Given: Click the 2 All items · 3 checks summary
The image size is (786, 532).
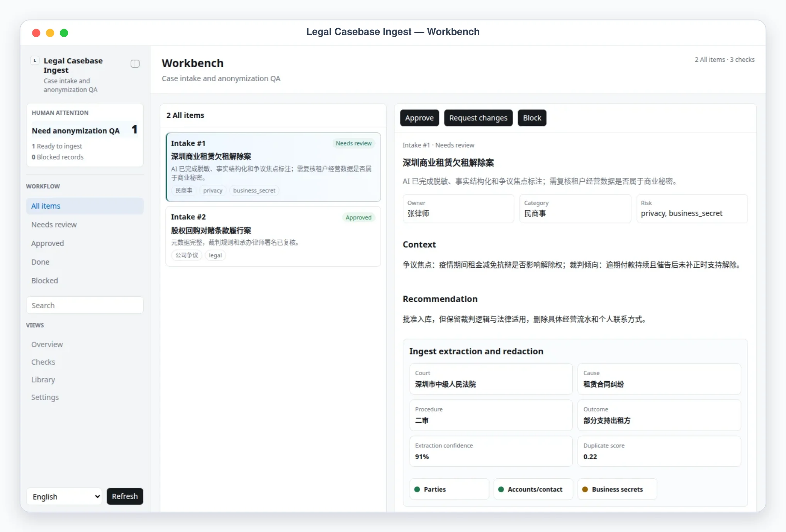Looking at the screenshot, I should (724, 59).
